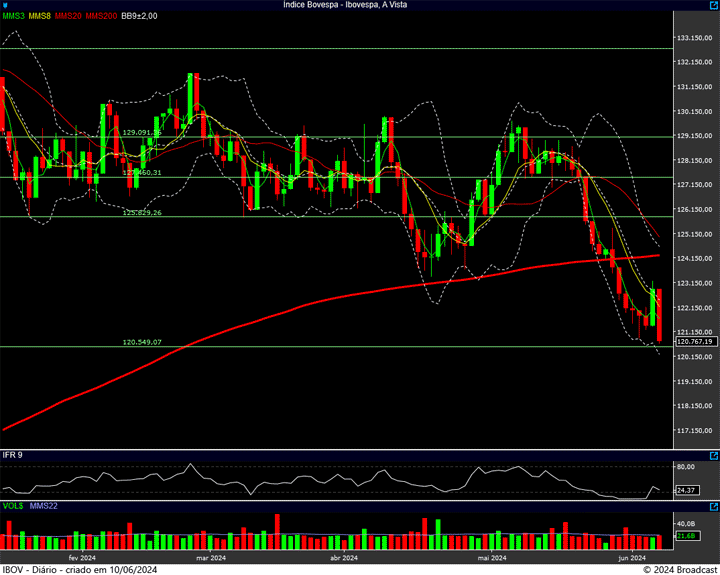The height and width of the screenshot is (575, 720).
Task: Click the IFR value tag 24,37
Action: 686,490
